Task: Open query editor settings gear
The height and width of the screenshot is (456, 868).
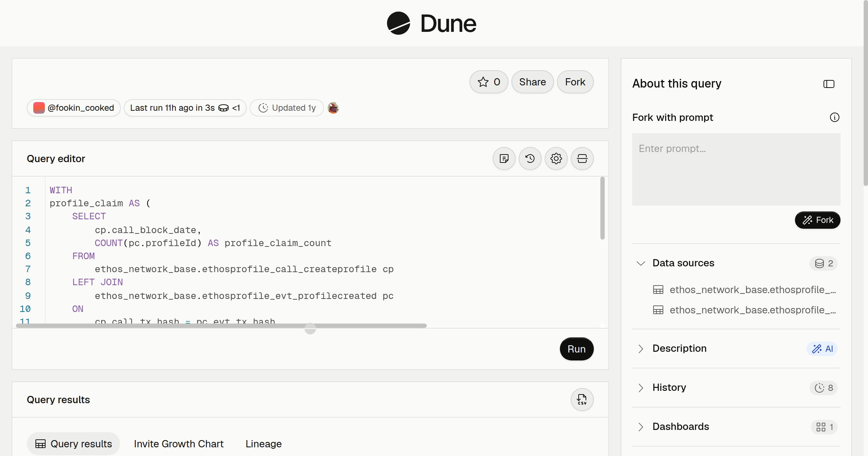Action: coord(556,159)
